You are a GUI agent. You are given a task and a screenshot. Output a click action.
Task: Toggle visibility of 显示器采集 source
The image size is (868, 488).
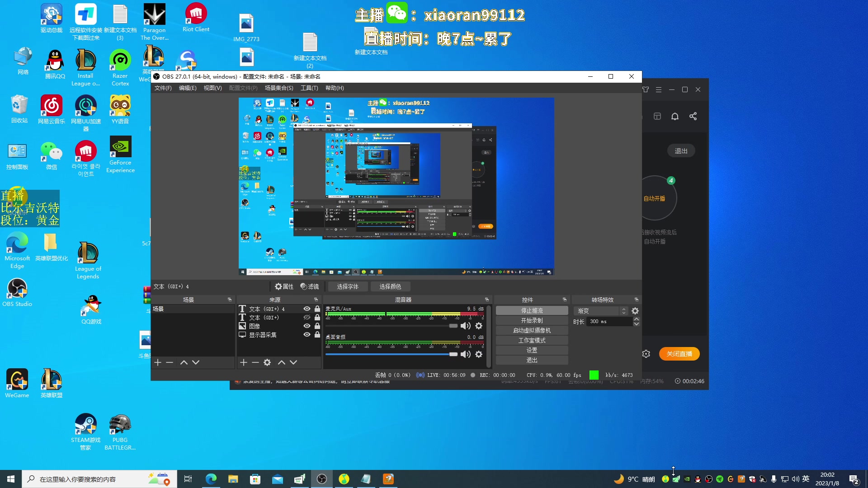307,335
